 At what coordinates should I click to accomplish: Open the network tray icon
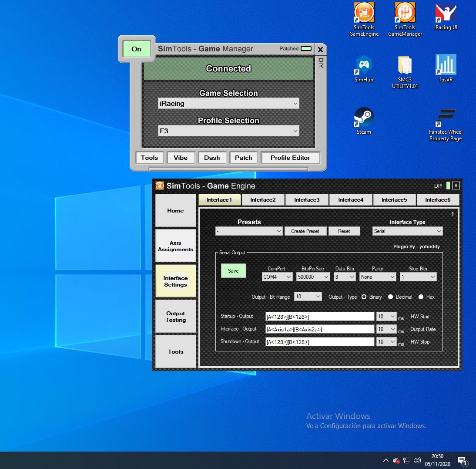coord(407,460)
